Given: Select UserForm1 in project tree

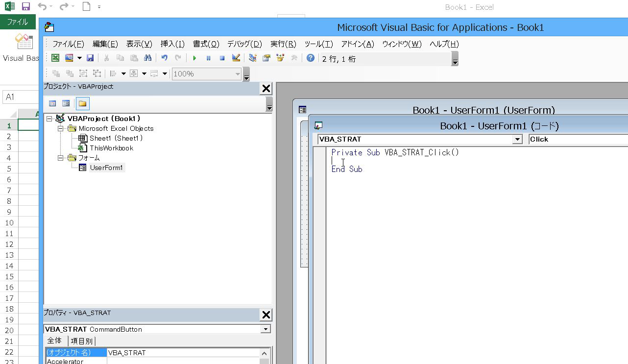Looking at the screenshot, I should tap(106, 168).
